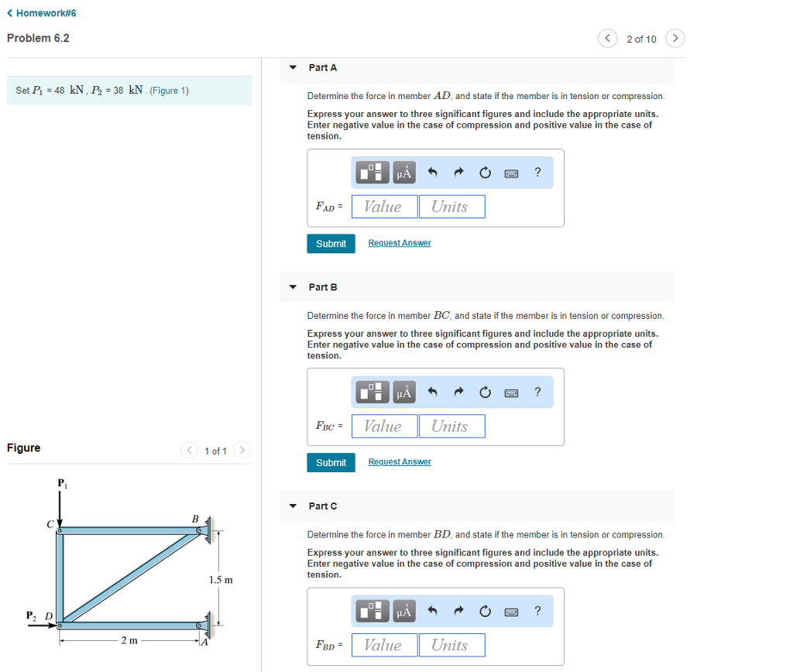The image size is (793, 672).
Task: Open units symbols (µÅ) in Part A toolbar
Action: [x=404, y=173]
